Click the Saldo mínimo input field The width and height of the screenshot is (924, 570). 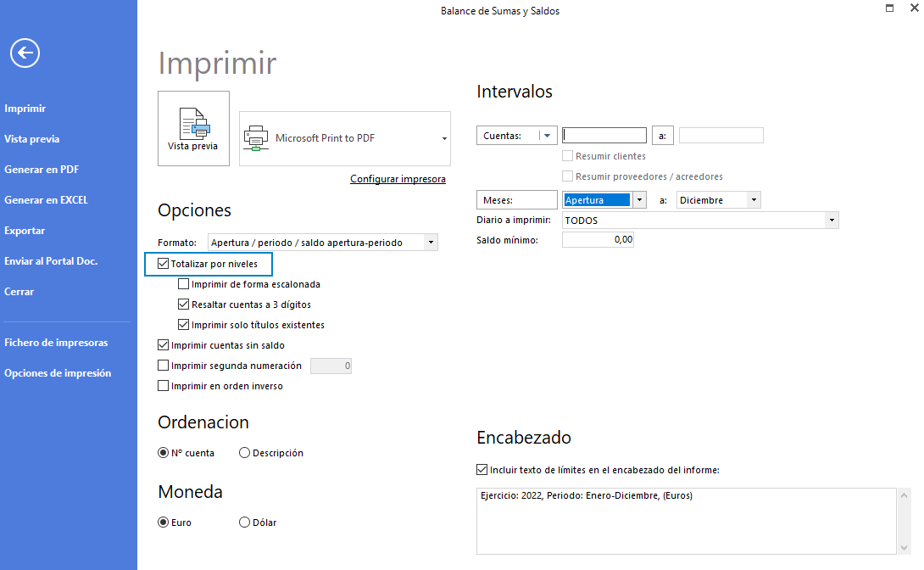point(598,240)
